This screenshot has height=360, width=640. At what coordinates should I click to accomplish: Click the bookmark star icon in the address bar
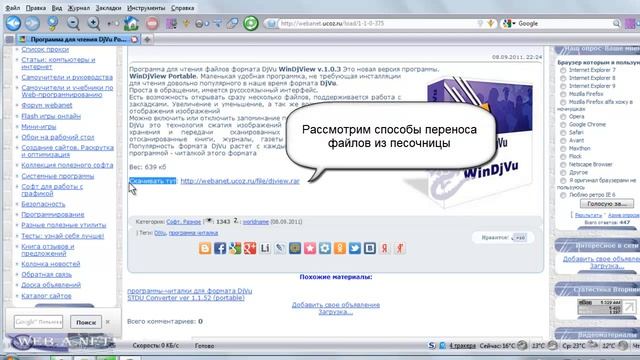(x=491, y=24)
